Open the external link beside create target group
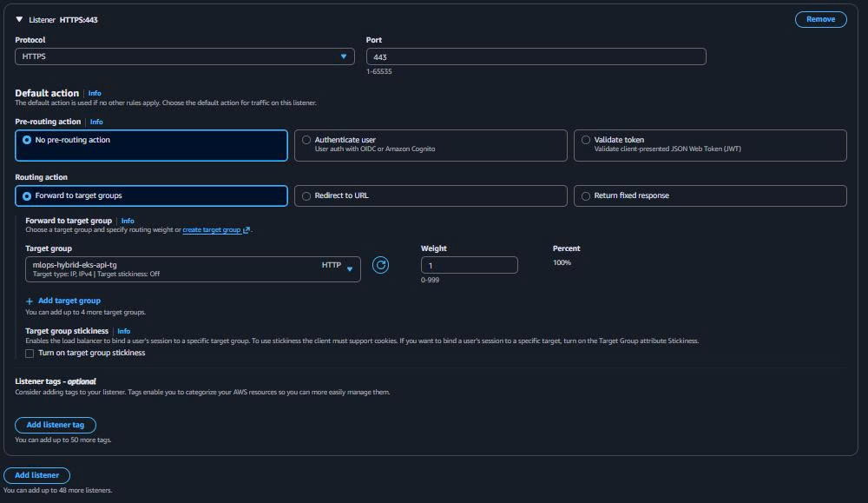This screenshot has height=503, width=868. tap(246, 230)
